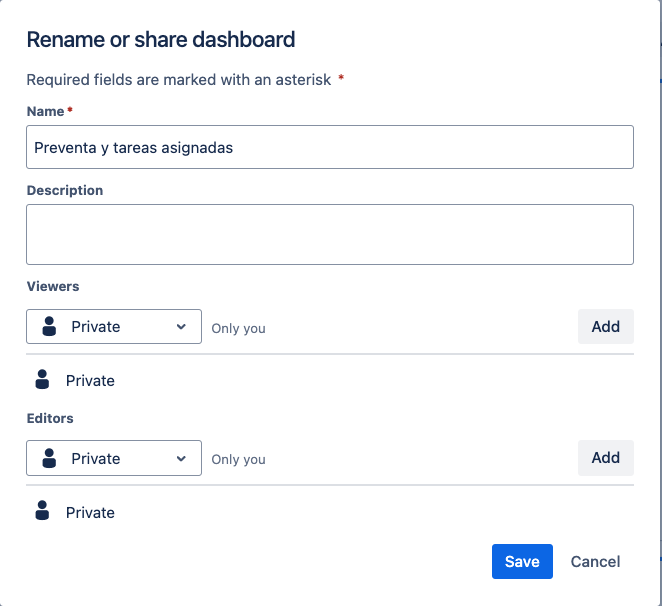
Task: Click the Private person icon in Viewers list
Action: coord(42,379)
